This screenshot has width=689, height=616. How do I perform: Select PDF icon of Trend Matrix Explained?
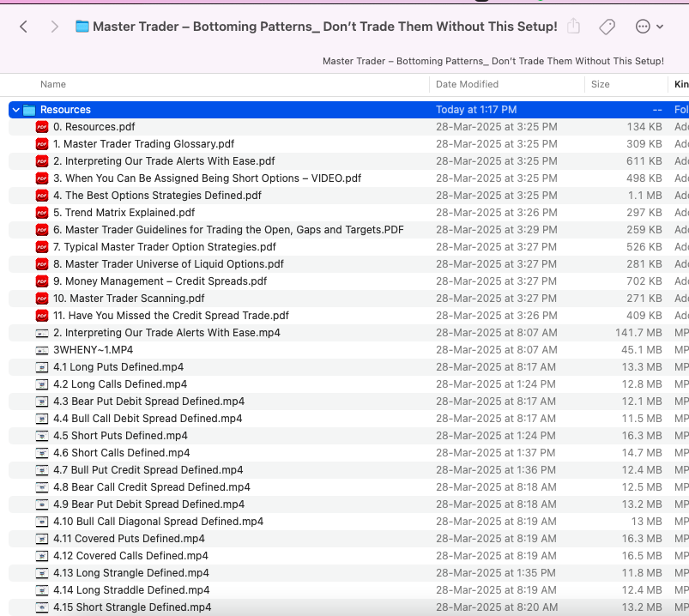point(42,213)
